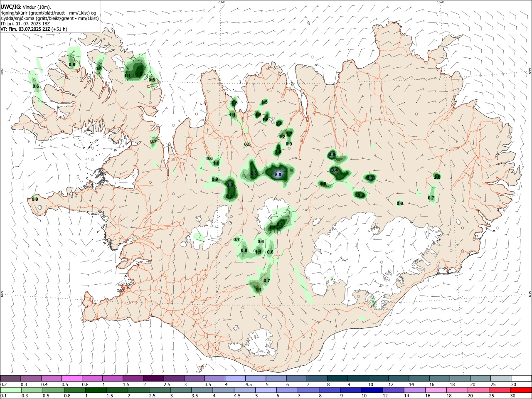Click the 1.8 precipitation value
The width and height of the screenshot is (532, 399).
(234, 103)
